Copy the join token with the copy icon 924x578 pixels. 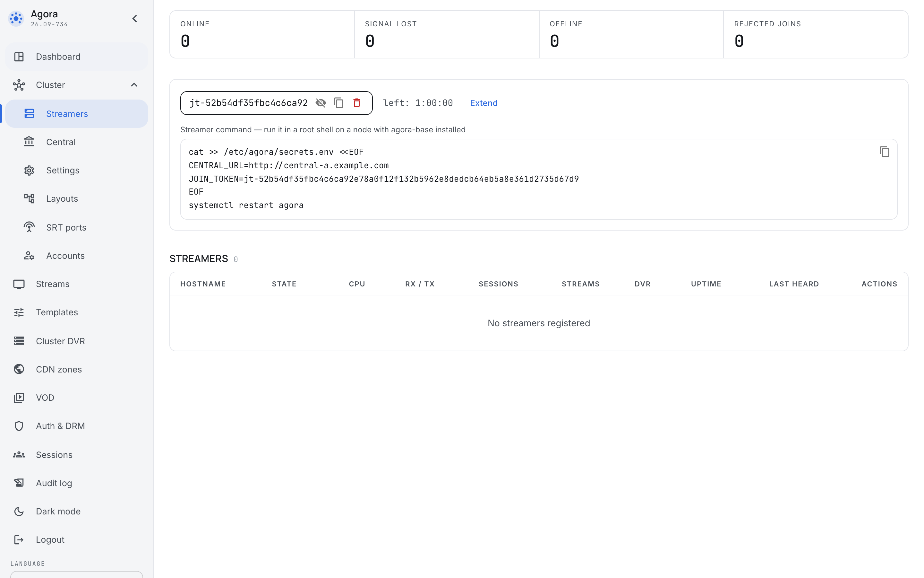[x=339, y=103]
